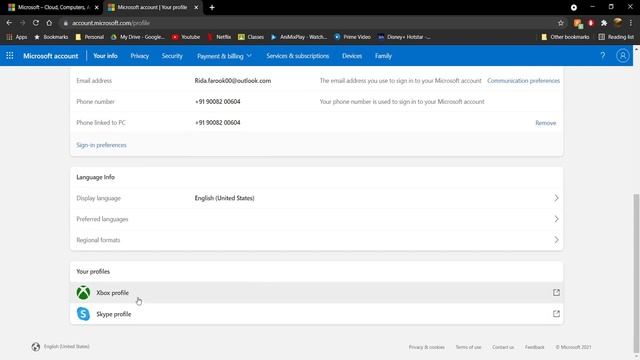Image resolution: width=640 pixels, height=360 pixels.
Task: Remove the phone linked to PC
Action: (545, 123)
